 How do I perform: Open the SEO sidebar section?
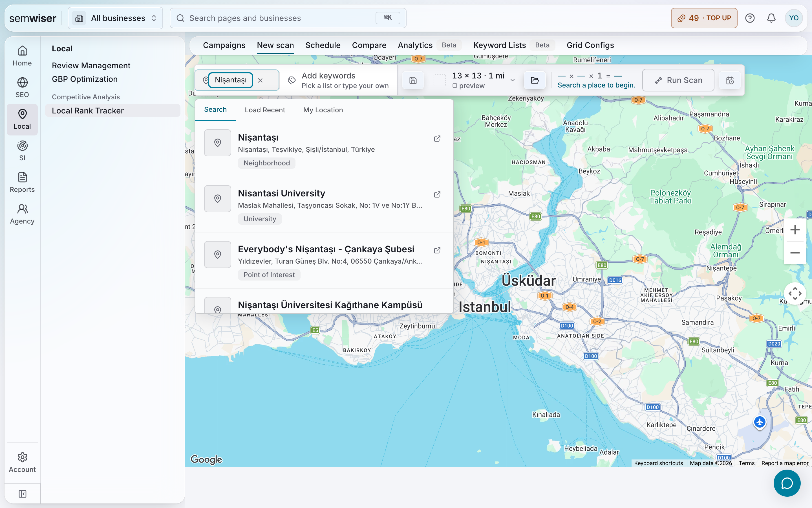tap(22, 88)
